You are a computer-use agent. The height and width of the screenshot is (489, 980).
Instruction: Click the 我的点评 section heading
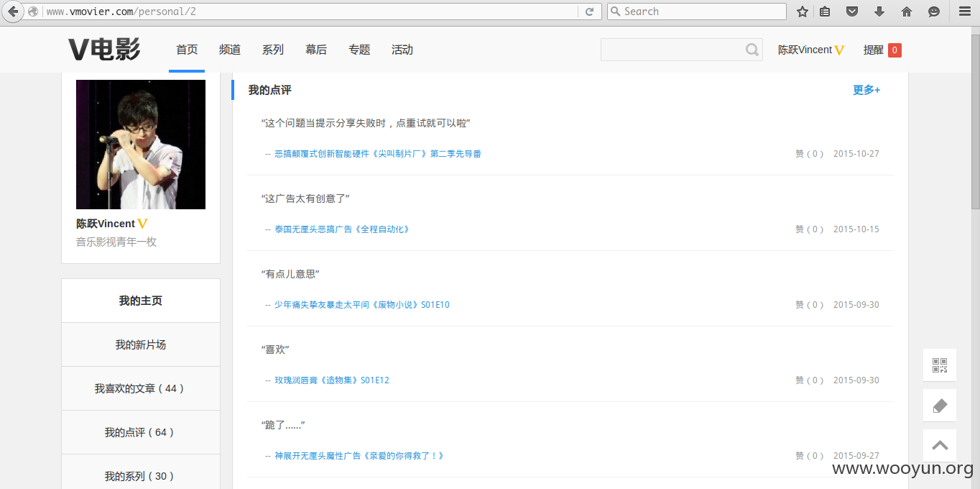pyautogui.click(x=270, y=90)
